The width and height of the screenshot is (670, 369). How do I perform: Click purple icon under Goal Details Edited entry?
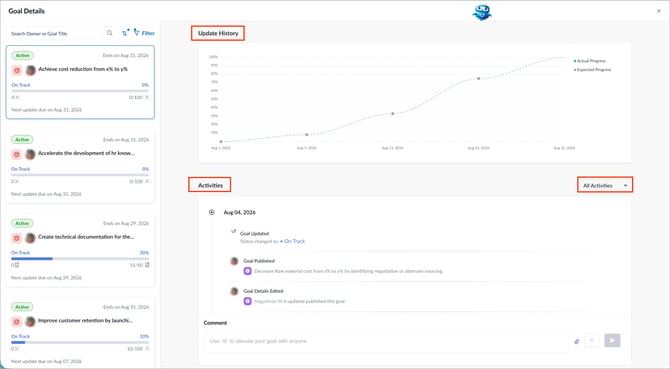(x=247, y=301)
